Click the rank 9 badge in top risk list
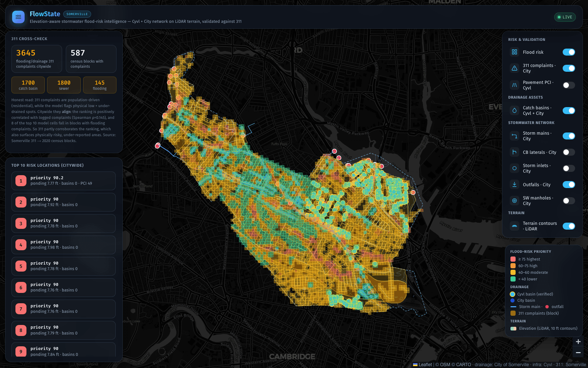Viewport: 588px width, 368px height. click(x=21, y=351)
